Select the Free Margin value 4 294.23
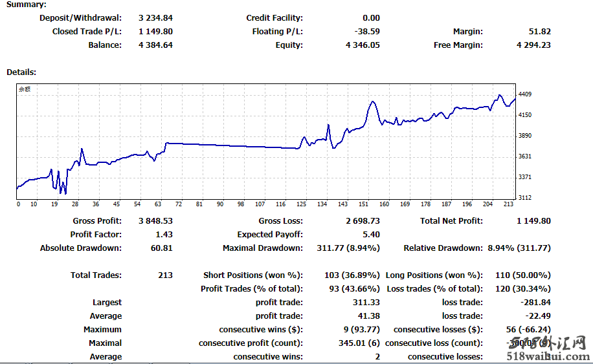Image resolution: width=593 pixels, height=364 pixels. [533, 45]
